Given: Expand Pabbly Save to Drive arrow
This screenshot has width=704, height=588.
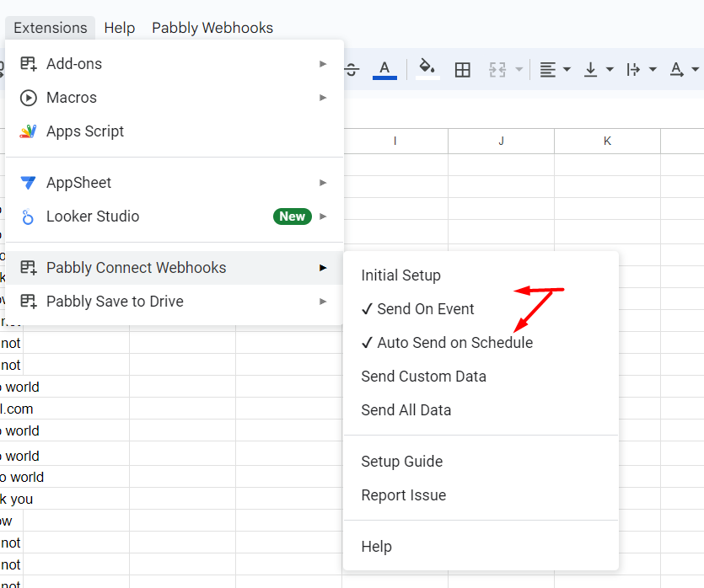Looking at the screenshot, I should click(x=323, y=302).
